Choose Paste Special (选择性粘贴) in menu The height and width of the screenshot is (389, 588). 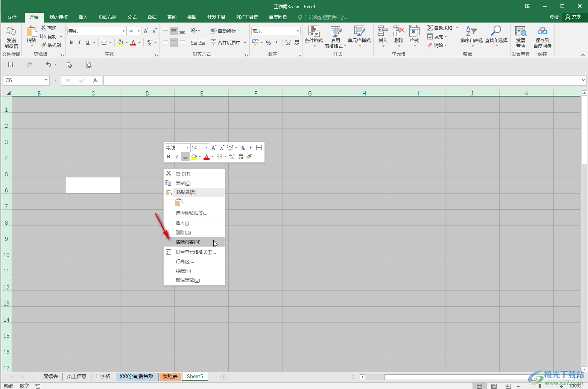pyautogui.click(x=194, y=213)
